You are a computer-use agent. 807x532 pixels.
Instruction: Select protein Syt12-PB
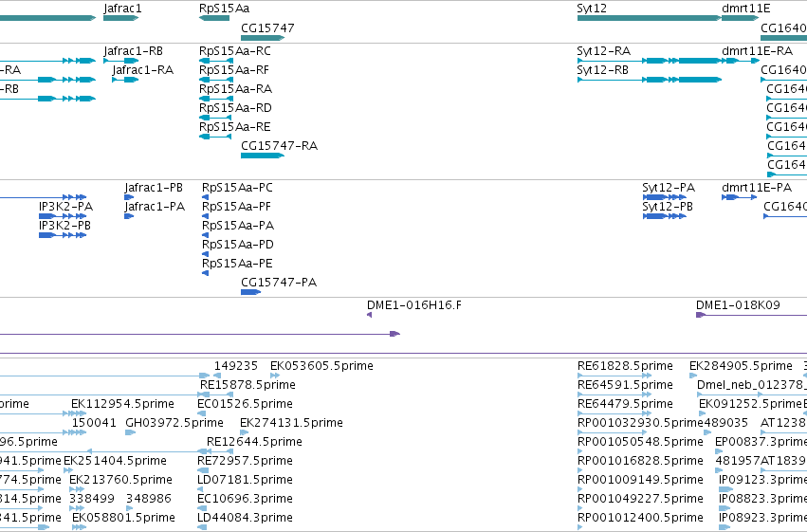668,208
